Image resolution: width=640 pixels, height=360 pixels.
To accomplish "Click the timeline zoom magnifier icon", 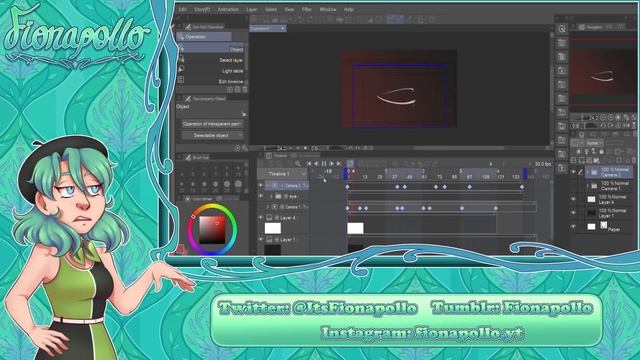I will coord(298,164).
